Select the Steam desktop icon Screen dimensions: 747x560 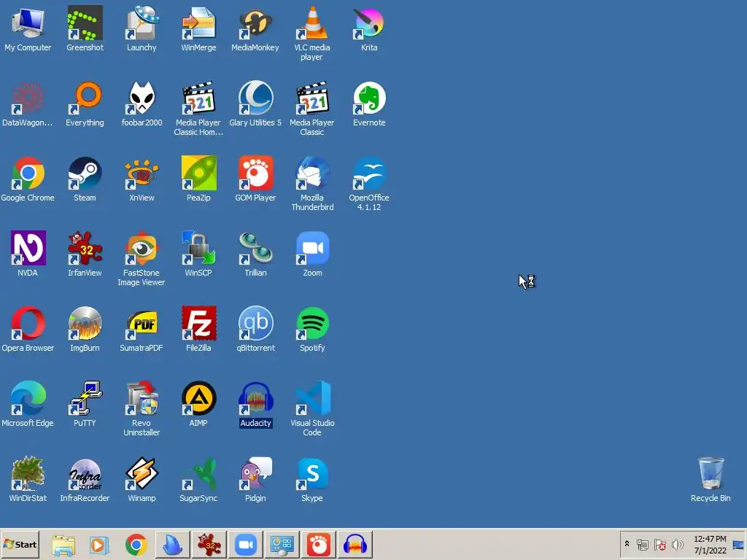coord(85,179)
